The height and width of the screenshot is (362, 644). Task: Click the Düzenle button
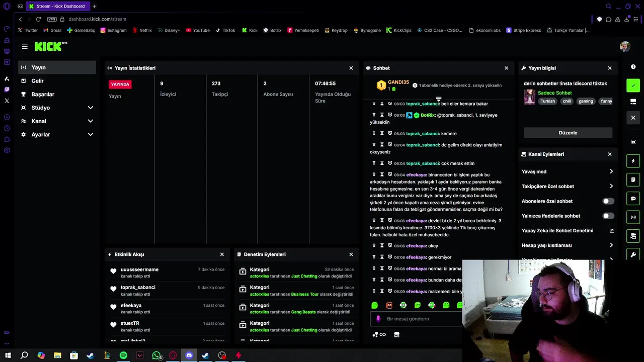click(568, 133)
